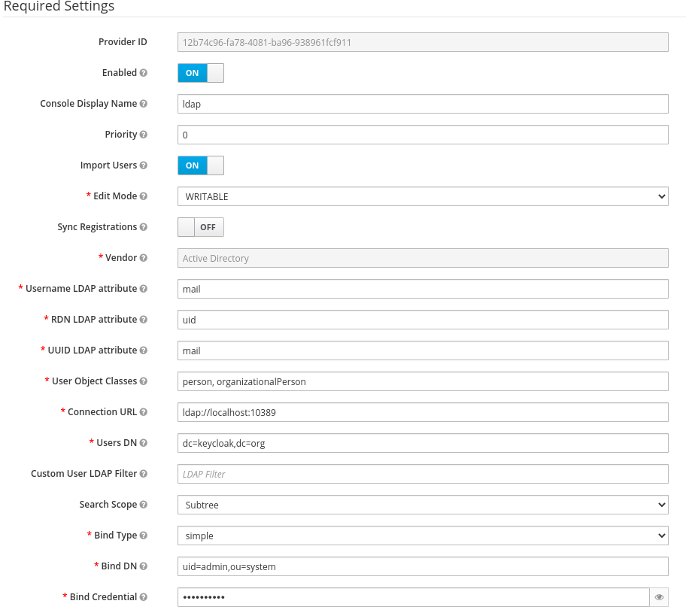Change the Search Scope selection
Viewport: 686px width, 616px height.
pyautogui.click(x=422, y=504)
